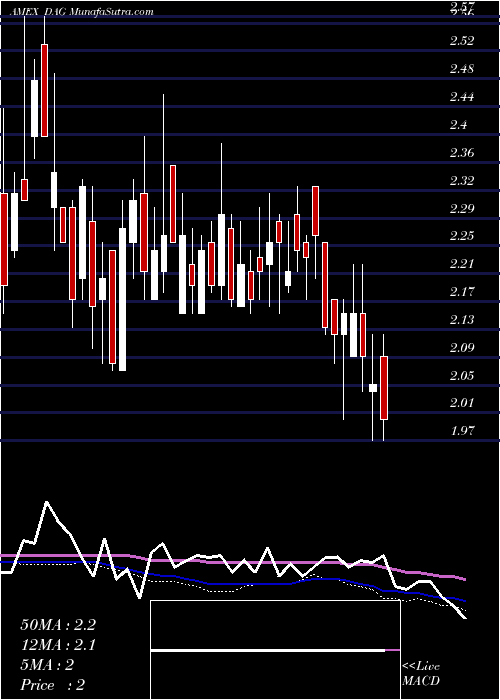Click the 2.09 price axis label

[x=462, y=347]
